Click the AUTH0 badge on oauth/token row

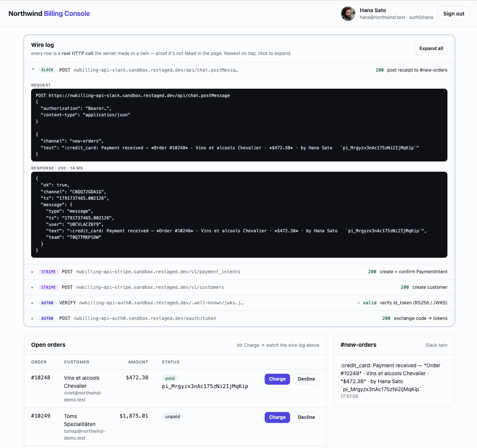point(47,318)
